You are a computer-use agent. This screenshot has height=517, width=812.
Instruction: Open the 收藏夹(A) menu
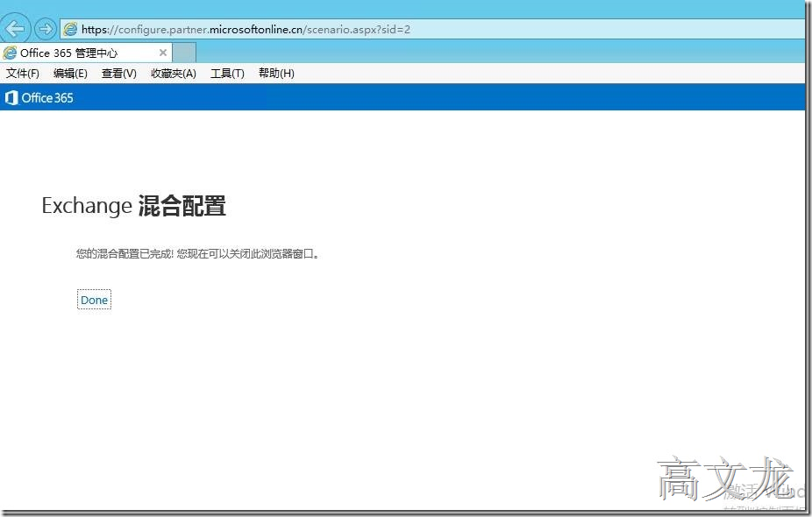tap(174, 74)
